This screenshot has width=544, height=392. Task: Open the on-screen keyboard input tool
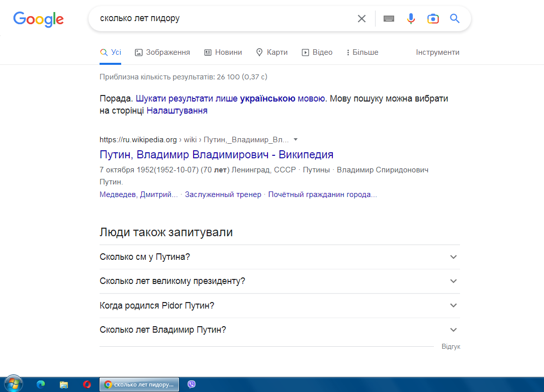[389, 19]
